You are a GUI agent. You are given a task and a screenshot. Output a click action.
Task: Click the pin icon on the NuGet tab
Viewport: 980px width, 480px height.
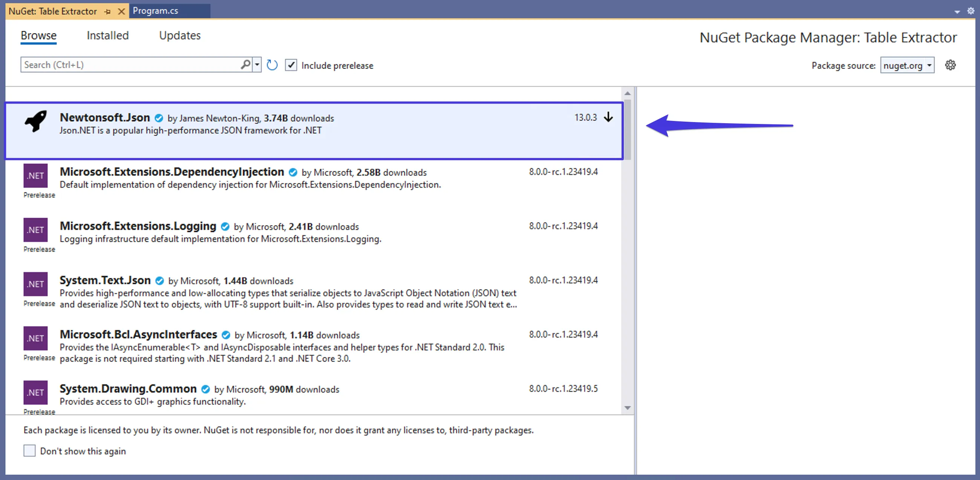tap(107, 11)
